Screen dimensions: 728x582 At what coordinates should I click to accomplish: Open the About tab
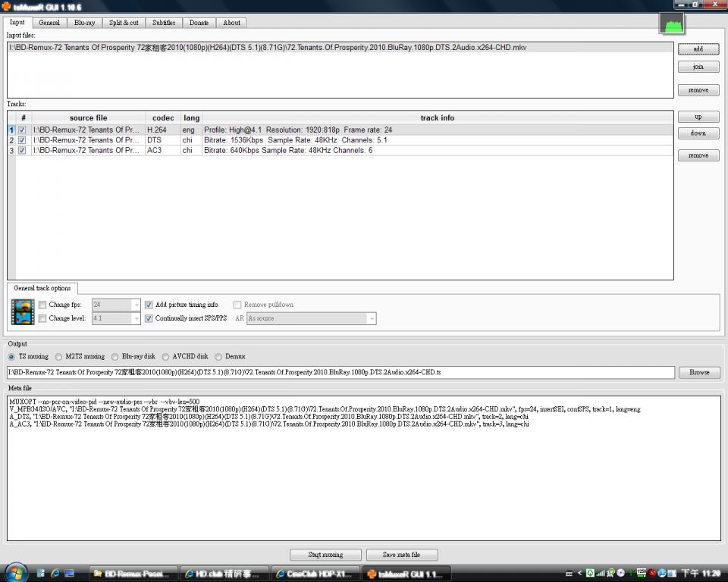[232, 23]
